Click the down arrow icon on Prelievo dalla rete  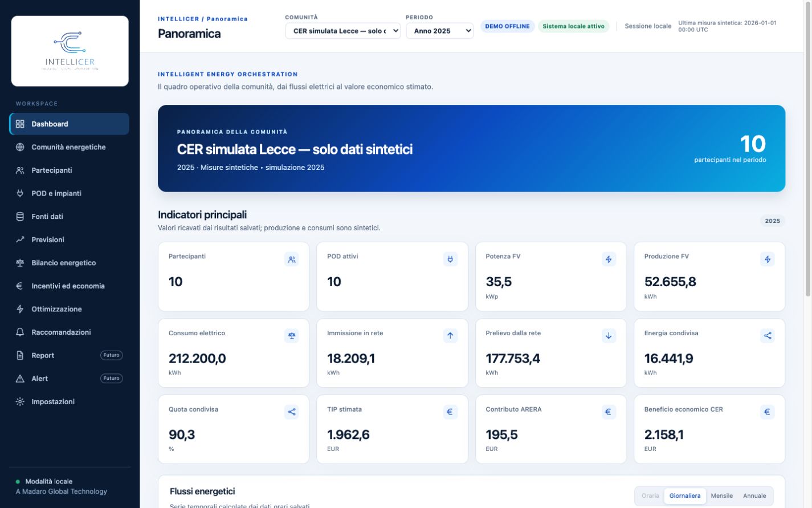click(x=609, y=336)
